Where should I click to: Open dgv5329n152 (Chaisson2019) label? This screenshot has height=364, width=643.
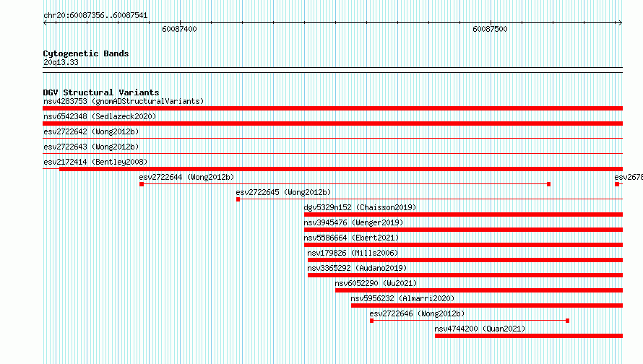pyautogui.click(x=360, y=207)
